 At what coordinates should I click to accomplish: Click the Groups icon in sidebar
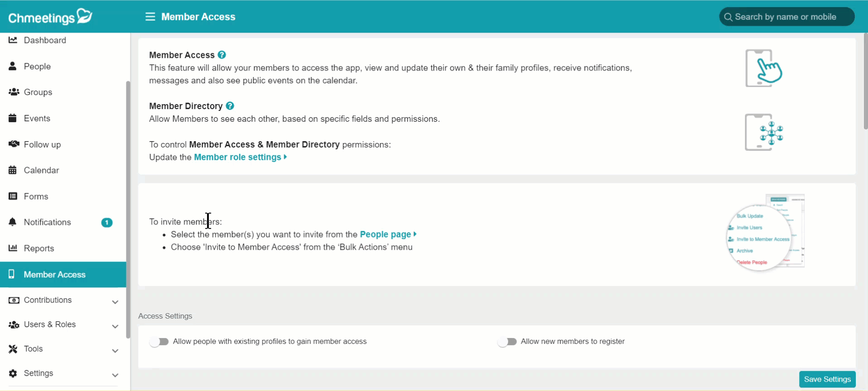pos(14,92)
